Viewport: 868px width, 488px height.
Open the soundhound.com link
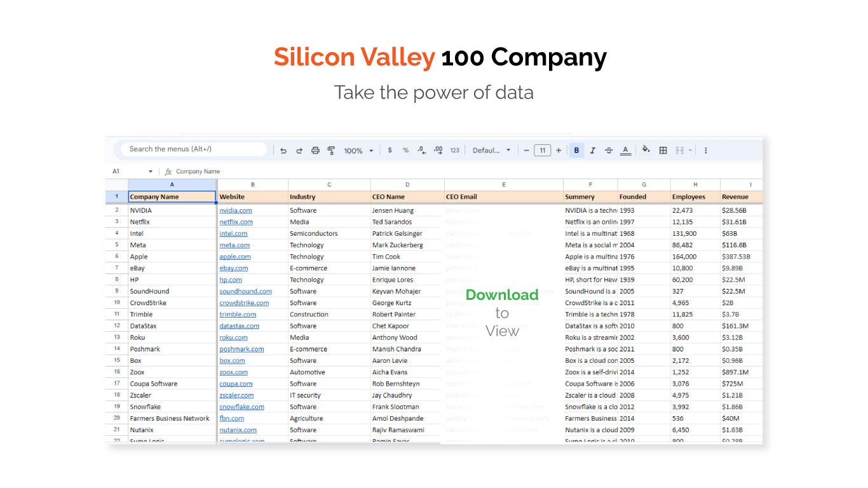246,291
